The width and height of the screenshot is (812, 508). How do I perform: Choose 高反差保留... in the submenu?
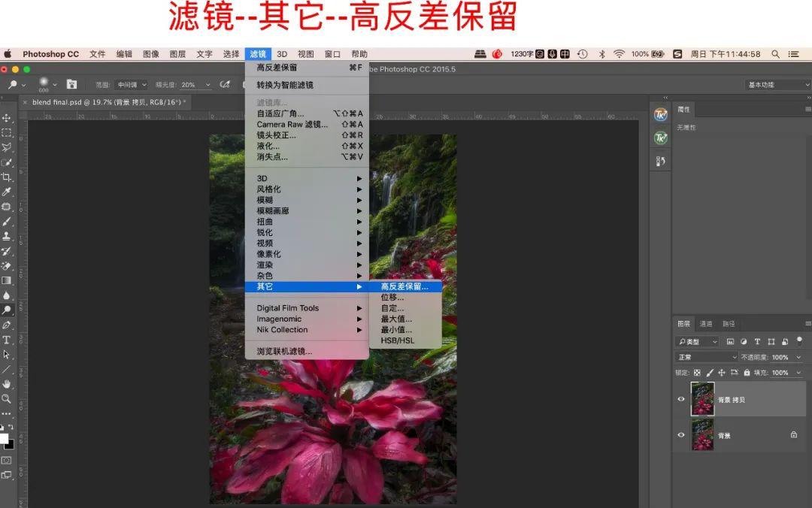click(x=405, y=286)
